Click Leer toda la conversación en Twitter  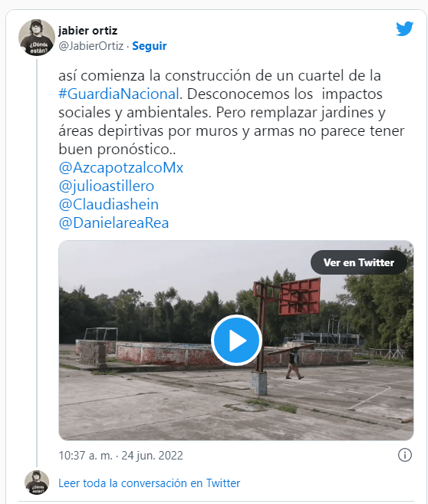pyautogui.click(x=149, y=483)
